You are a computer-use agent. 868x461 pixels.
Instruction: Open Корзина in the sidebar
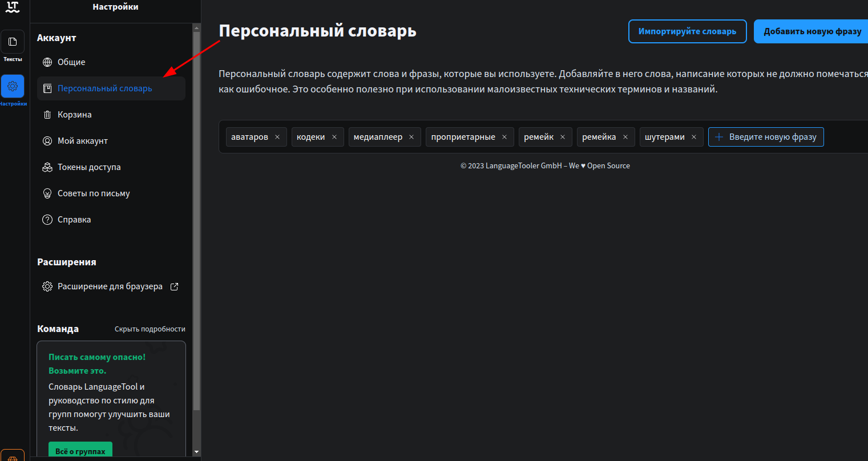click(111, 115)
